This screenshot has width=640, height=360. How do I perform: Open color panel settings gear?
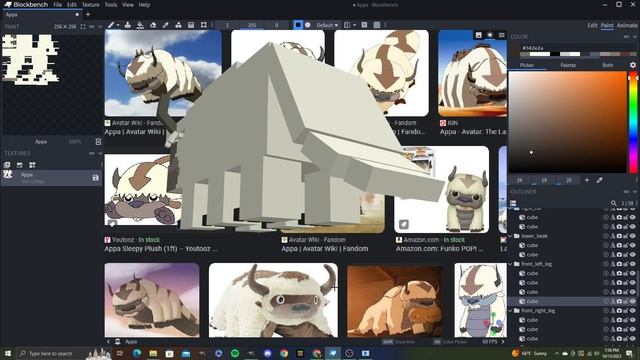pyautogui.click(x=633, y=65)
